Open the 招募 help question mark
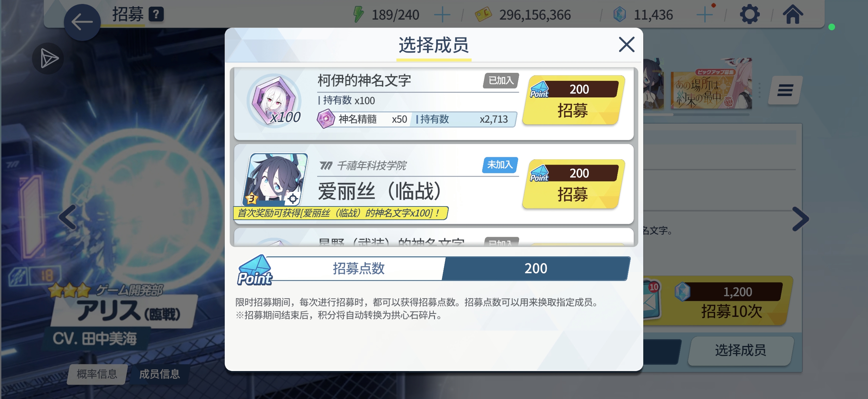Image resolution: width=868 pixels, height=399 pixels. 156,15
